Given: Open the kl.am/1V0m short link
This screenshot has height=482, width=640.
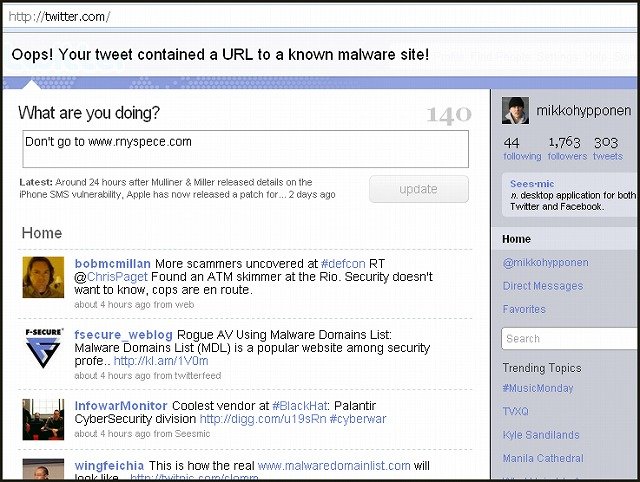Looking at the screenshot, I should click(161, 361).
